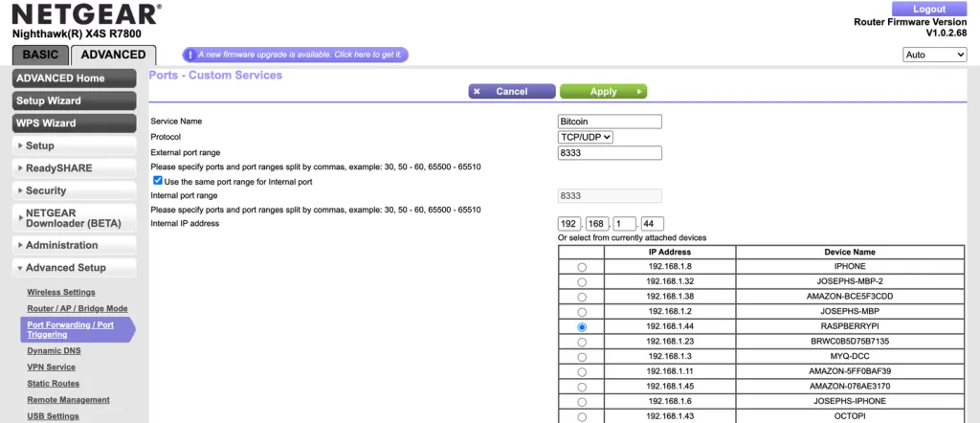This screenshot has width=980, height=423.
Task: Click the firmware upgrade info icon
Action: point(189,55)
